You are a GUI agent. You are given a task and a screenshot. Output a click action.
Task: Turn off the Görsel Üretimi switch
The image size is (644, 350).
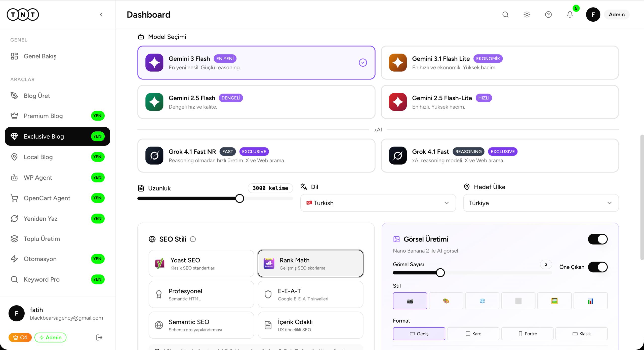598,239
